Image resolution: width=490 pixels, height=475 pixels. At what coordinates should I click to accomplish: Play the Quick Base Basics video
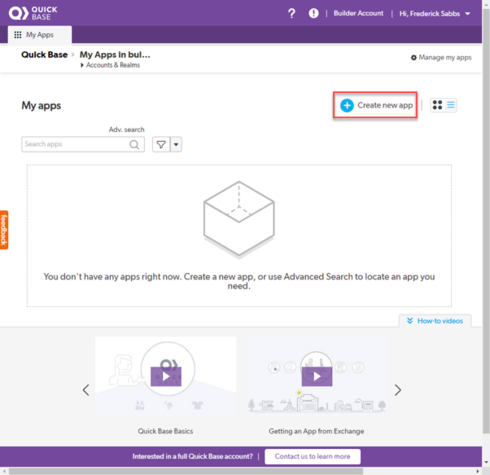pyautogui.click(x=166, y=377)
